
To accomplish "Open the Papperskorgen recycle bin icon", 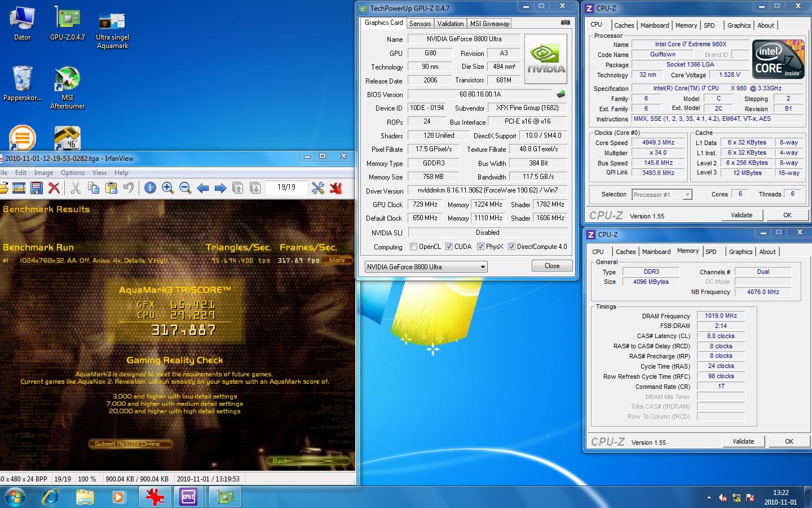I will click(x=22, y=84).
